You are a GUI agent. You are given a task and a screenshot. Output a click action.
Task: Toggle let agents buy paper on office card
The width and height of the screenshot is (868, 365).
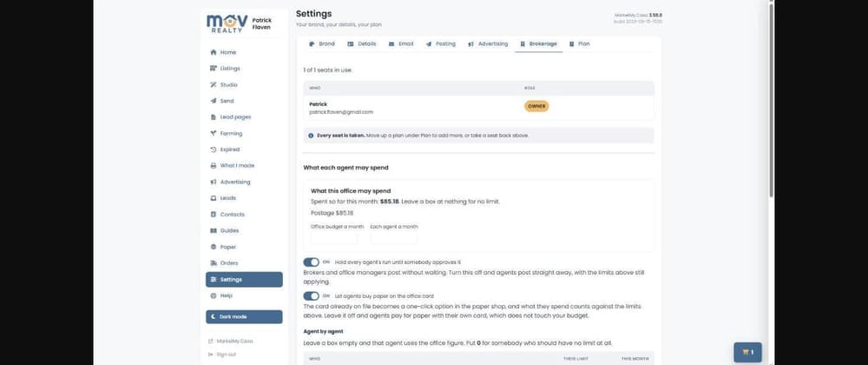pos(311,295)
